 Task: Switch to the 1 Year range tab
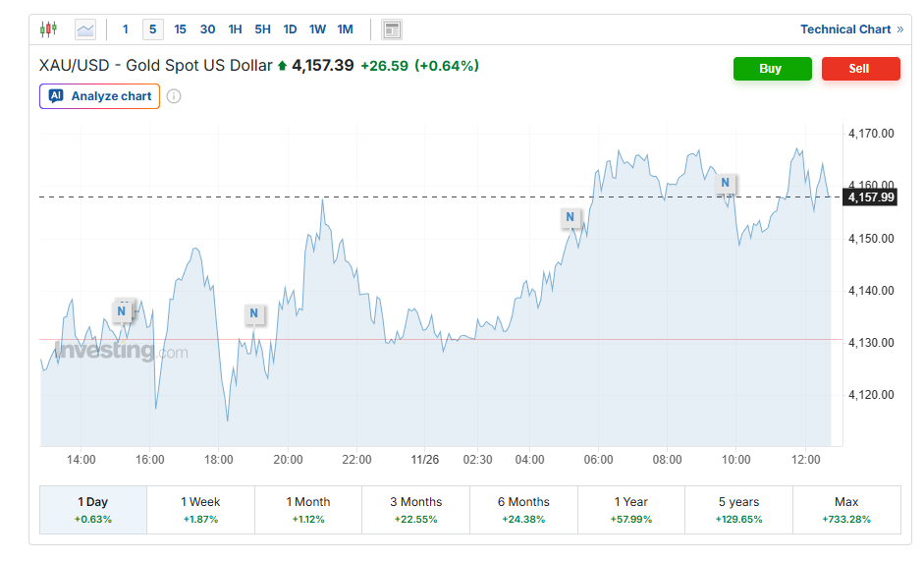pyautogui.click(x=630, y=509)
